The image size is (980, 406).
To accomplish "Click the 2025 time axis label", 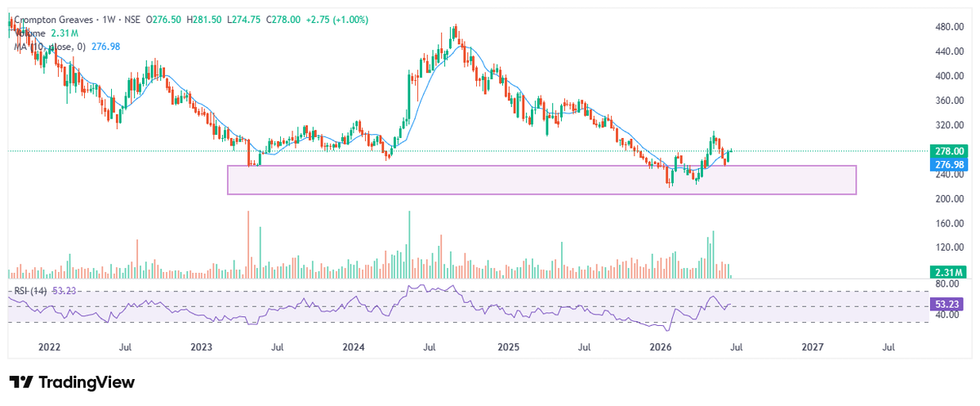I will pos(508,347).
